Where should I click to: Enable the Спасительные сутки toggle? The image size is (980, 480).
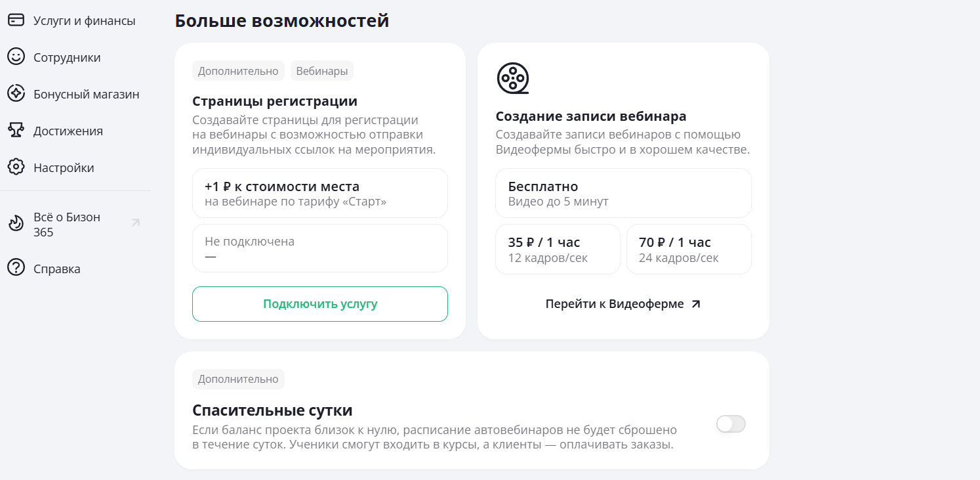point(731,424)
